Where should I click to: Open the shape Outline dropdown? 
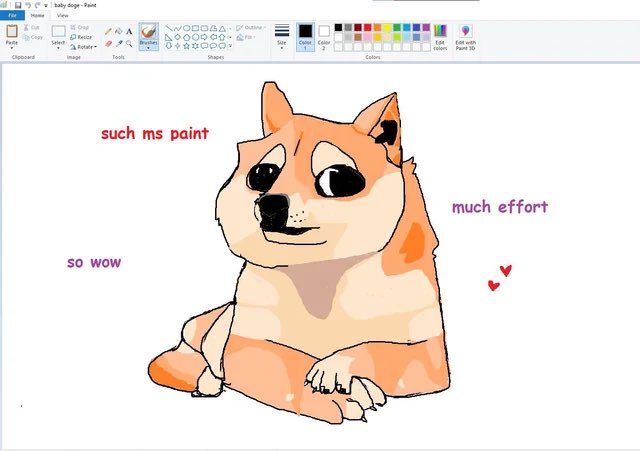tap(251, 27)
